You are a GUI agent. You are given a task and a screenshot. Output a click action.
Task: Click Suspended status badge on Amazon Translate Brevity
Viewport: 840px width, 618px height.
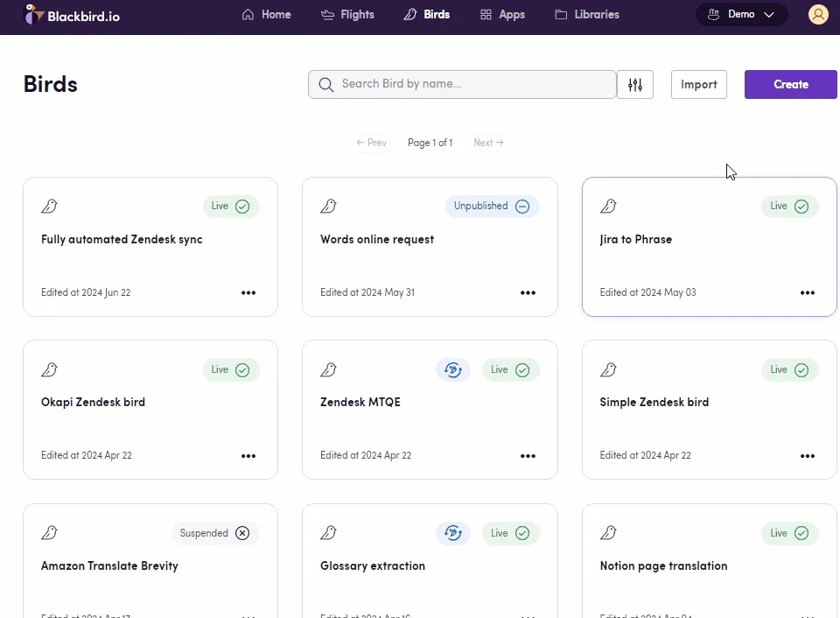click(x=214, y=533)
